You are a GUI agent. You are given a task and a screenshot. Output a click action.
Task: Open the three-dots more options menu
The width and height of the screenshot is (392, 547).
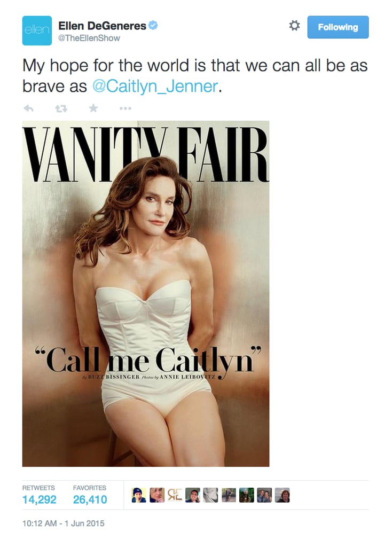pos(125,108)
